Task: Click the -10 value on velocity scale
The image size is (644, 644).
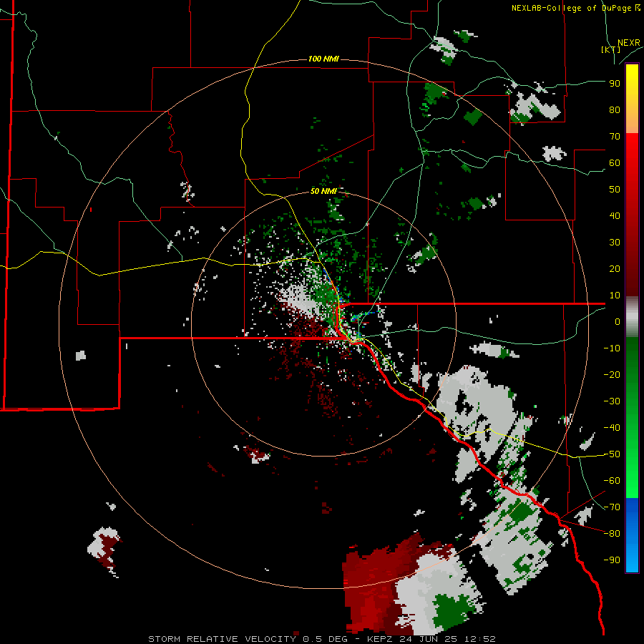Action: (x=612, y=348)
